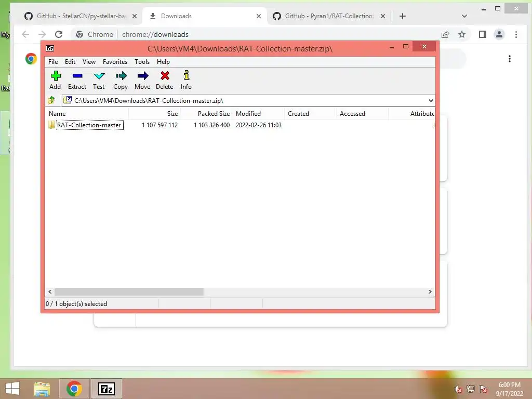Open the Edit menu
Screen dimensions: 532x399
[x=70, y=62]
